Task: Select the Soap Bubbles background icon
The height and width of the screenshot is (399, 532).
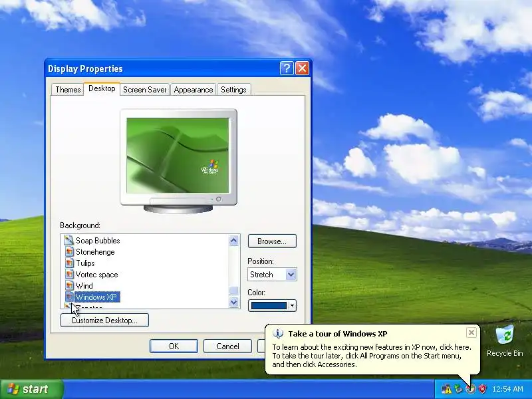Action: (69, 240)
